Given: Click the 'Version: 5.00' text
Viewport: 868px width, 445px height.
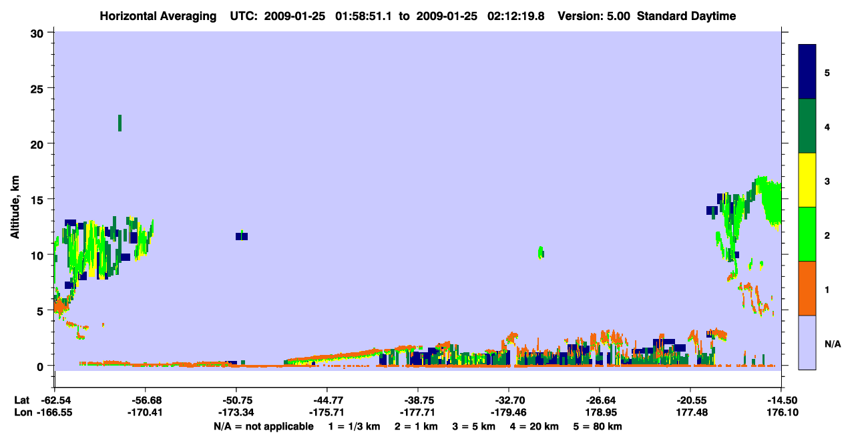Looking at the screenshot, I should [595, 16].
